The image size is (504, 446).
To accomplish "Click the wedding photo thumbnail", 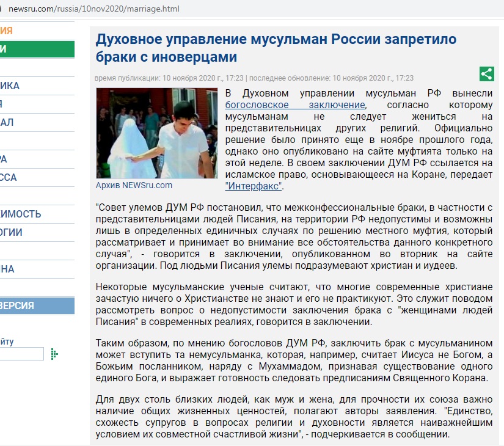I will click(x=157, y=133).
